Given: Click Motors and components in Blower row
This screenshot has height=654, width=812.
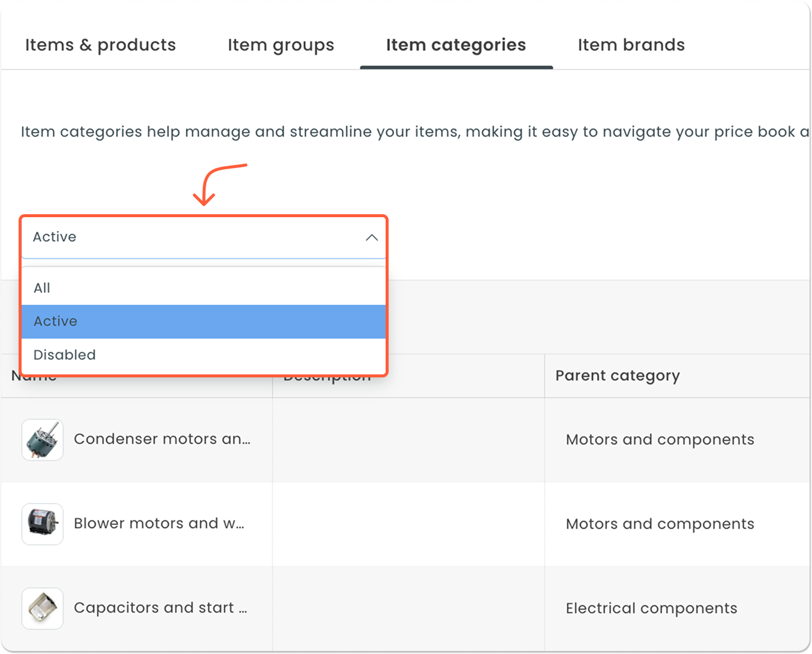Looking at the screenshot, I should click(x=660, y=524).
